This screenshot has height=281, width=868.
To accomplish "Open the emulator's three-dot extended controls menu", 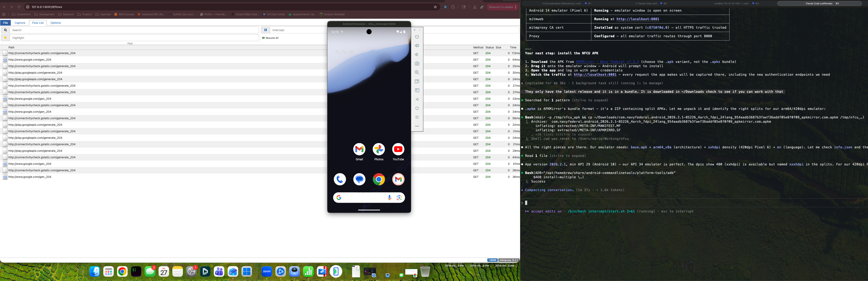I will coord(417,126).
